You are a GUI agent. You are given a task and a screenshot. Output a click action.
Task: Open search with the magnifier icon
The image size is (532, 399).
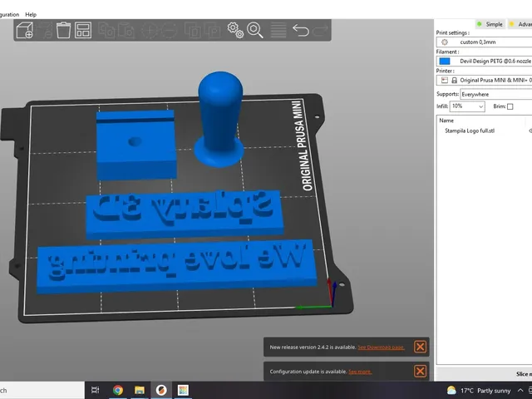[255, 30]
